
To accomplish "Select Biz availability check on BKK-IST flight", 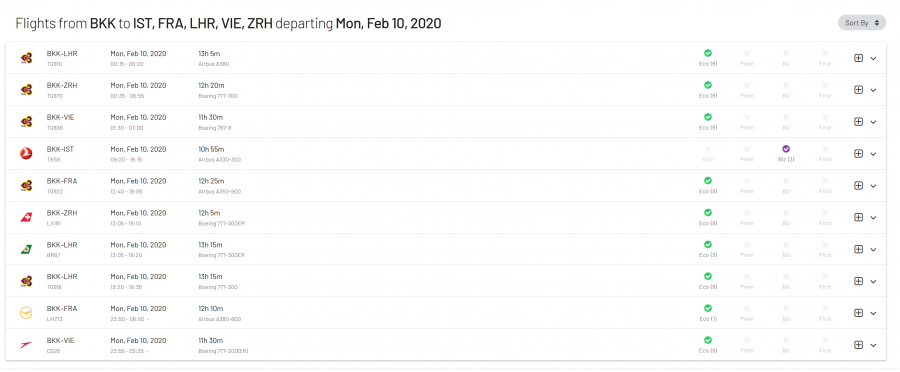I will [786, 149].
